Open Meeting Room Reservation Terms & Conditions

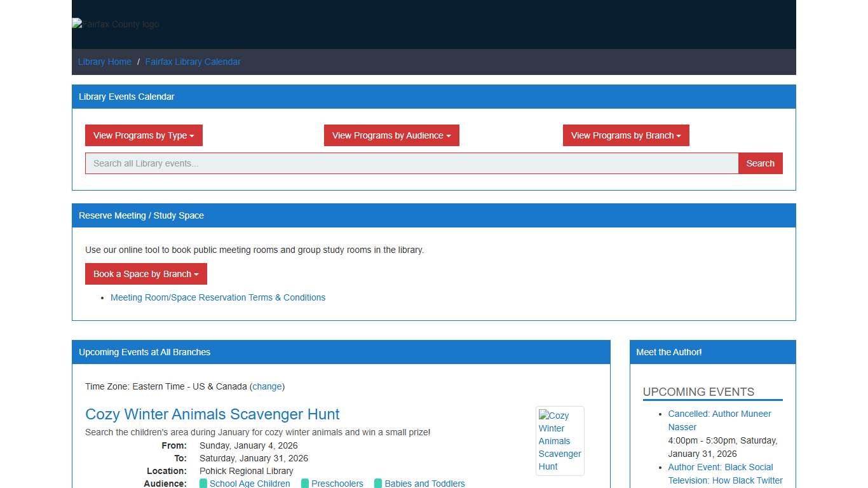(x=218, y=297)
